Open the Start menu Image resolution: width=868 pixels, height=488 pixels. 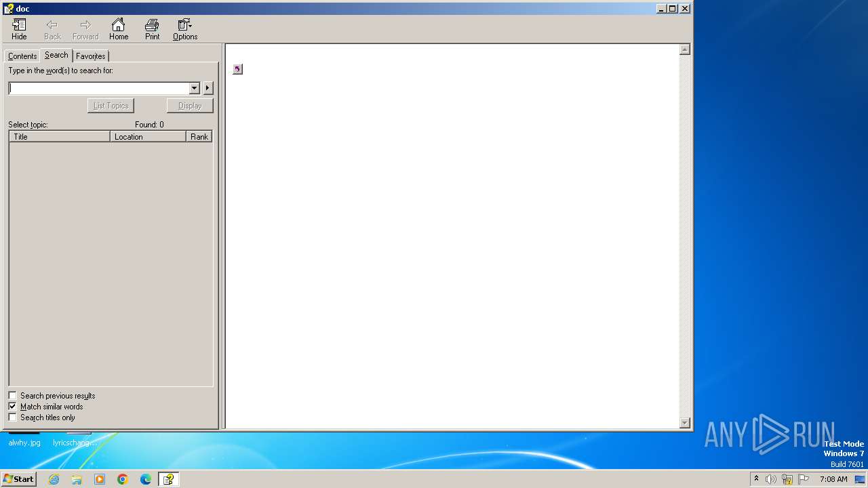(x=18, y=479)
